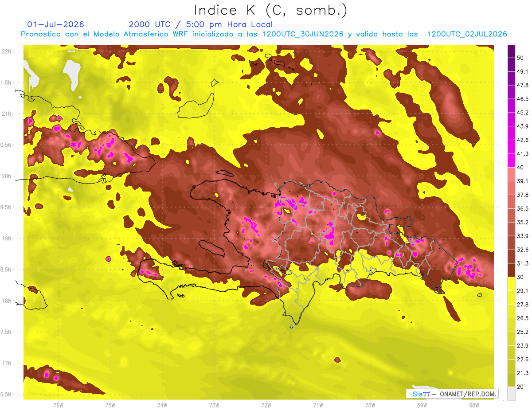Click the colorbar value "41.3"
Image resolution: width=532 pixels, height=411 pixels.
523,154
